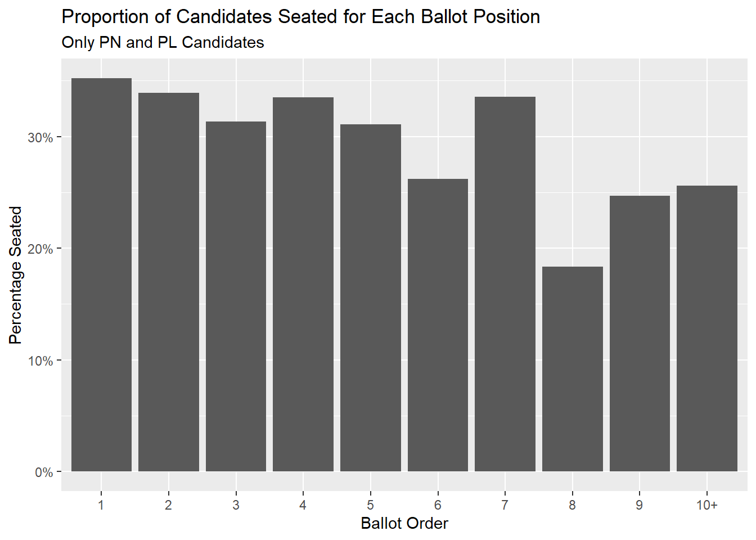The width and height of the screenshot is (756, 540).
Task: Select the Ballot Order axis title
Action: (x=404, y=523)
